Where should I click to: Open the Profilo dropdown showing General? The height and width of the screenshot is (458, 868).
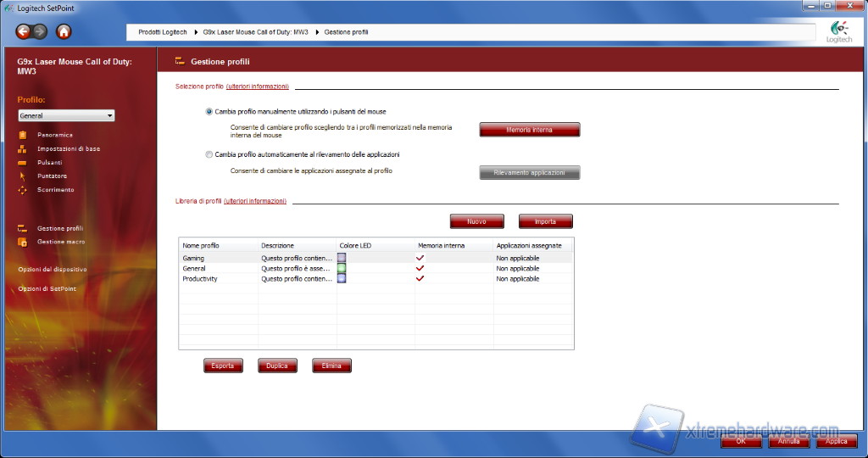pyautogui.click(x=66, y=115)
